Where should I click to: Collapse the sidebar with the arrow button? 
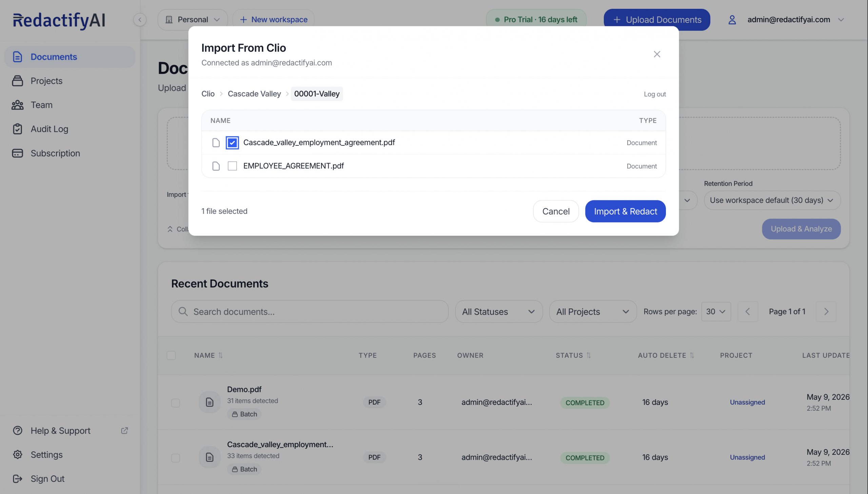tap(140, 20)
